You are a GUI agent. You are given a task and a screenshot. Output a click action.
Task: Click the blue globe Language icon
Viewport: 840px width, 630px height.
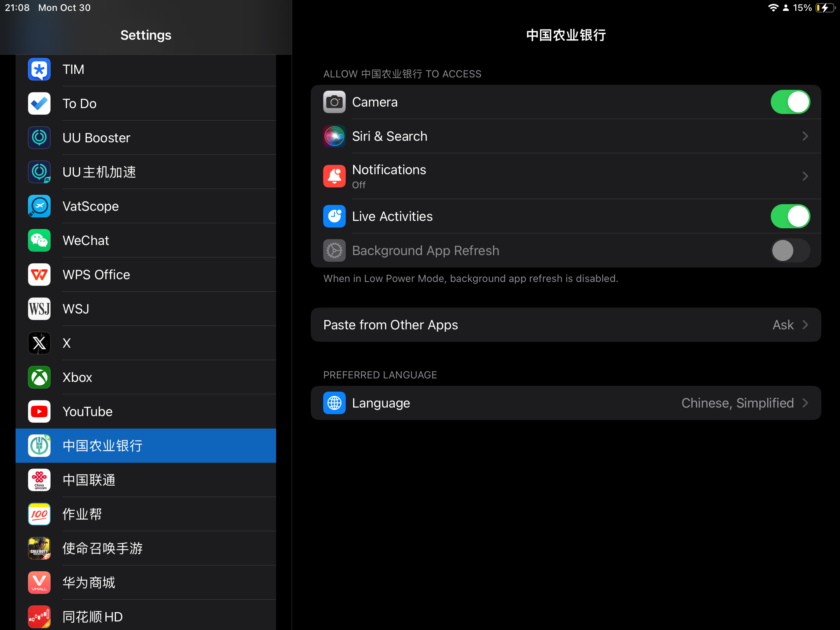tap(334, 403)
